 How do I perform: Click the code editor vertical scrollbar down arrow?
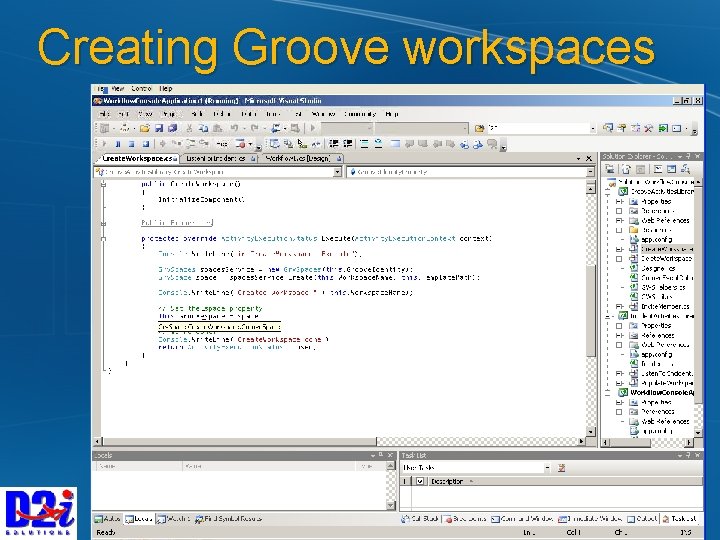tap(591, 432)
